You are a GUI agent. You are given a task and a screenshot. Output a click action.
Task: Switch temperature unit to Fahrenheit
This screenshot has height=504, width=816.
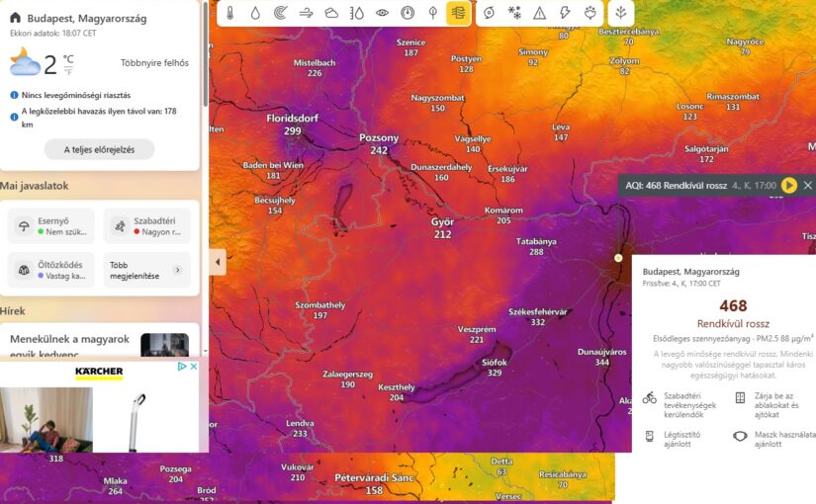tap(68, 72)
